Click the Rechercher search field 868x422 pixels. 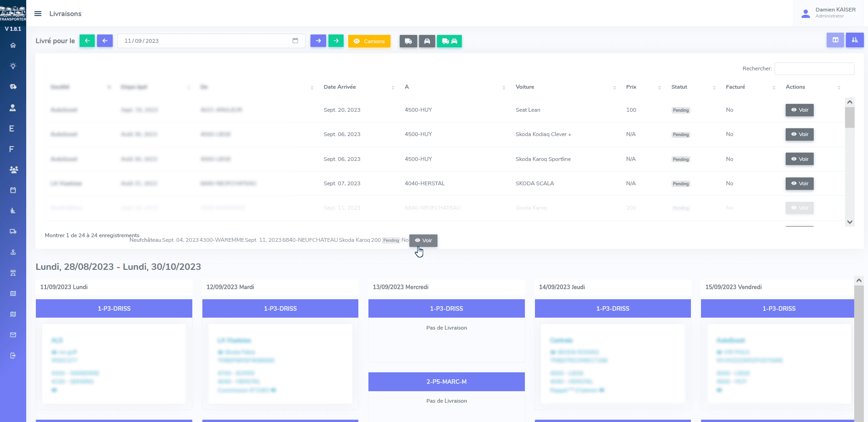814,68
